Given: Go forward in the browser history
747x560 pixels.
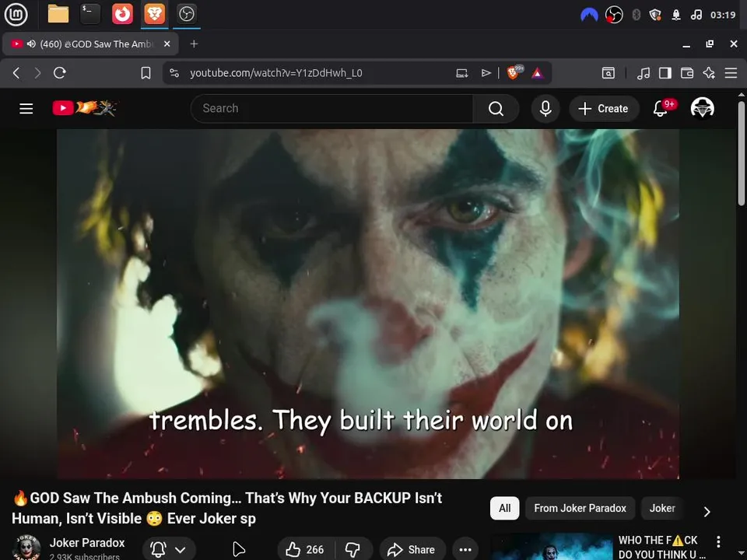Looking at the screenshot, I should pyautogui.click(x=37, y=73).
